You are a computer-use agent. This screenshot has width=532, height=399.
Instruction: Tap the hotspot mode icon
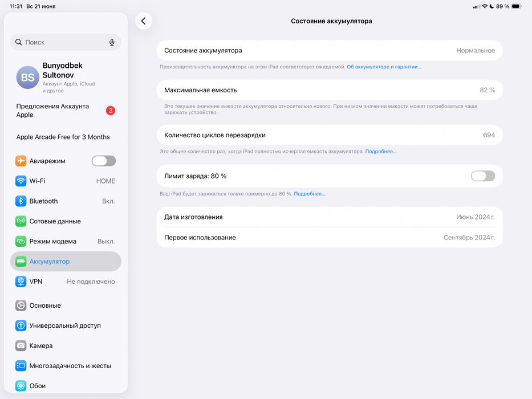[x=21, y=241]
